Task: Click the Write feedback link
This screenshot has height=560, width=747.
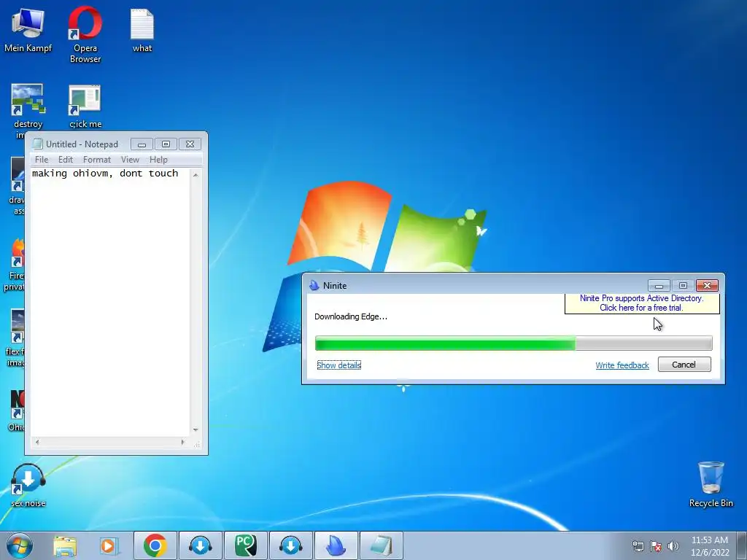Action: pyautogui.click(x=622, y=365)
